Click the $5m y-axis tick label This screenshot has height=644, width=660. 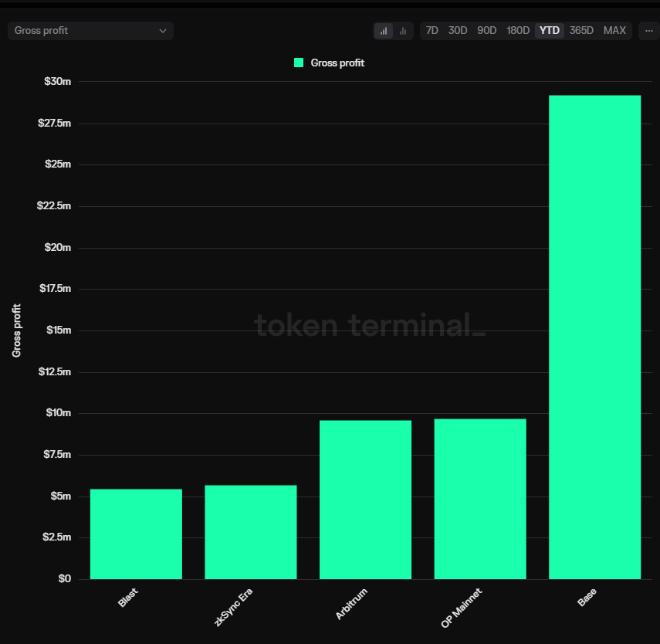pyautogui.click(x=61, y=497)
